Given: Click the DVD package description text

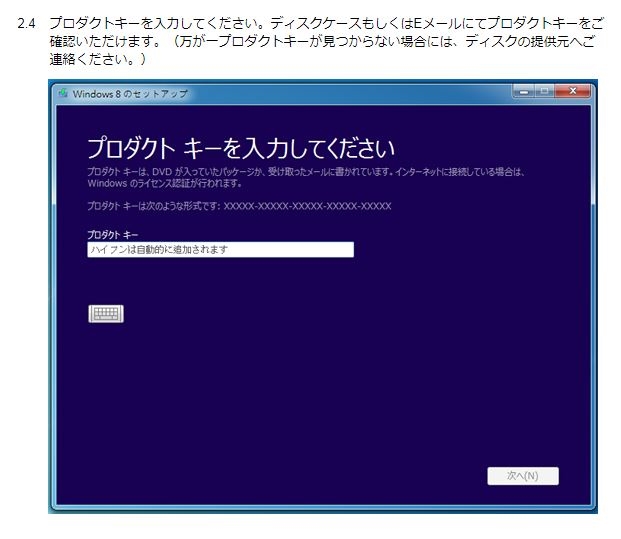Looking at the screenshot, I should click(x=306, y=177).
